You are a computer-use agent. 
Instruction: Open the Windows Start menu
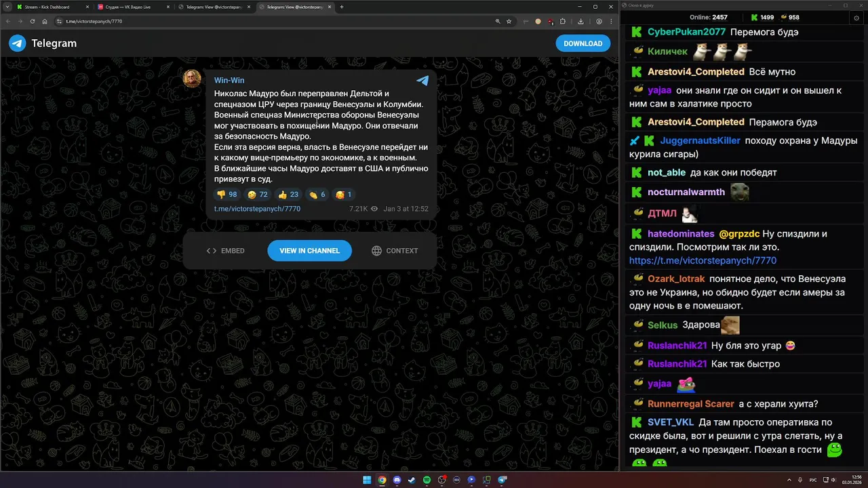(x=367, y=480)
